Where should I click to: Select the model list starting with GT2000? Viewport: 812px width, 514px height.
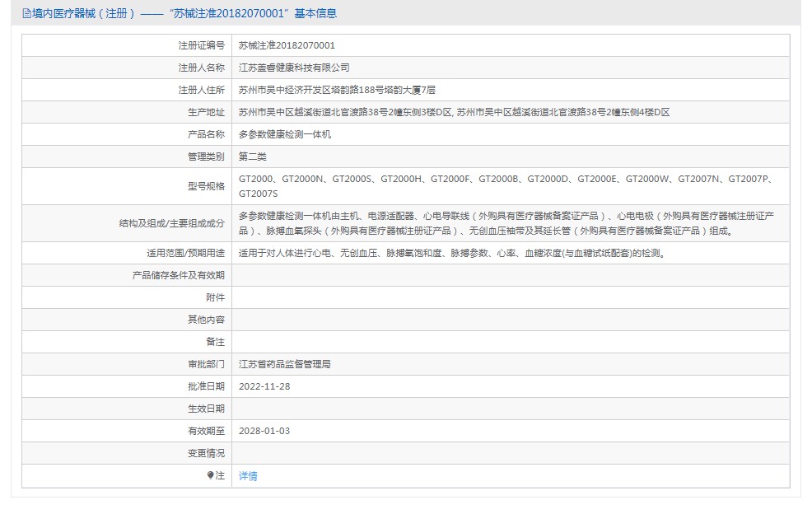[x=507, y=186]
